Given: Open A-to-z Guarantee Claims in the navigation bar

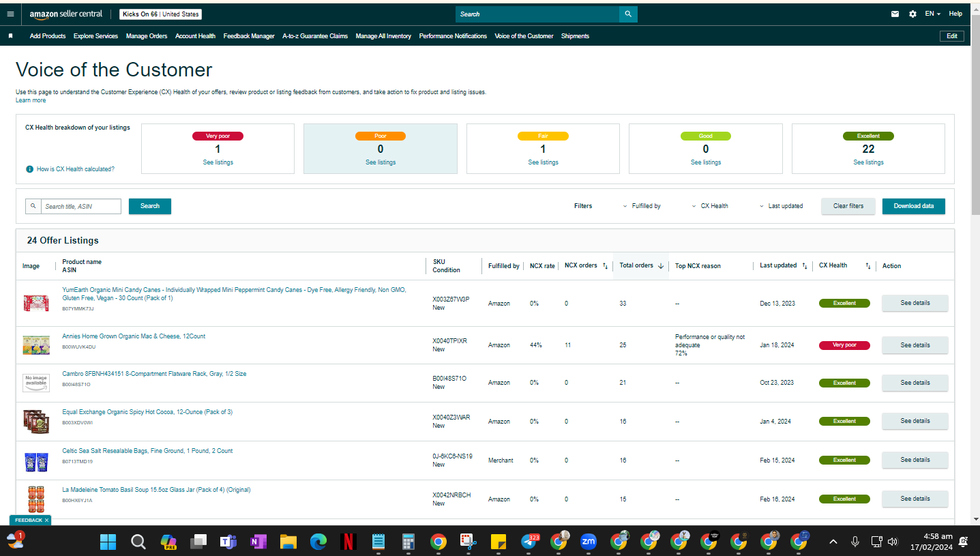Looking at the screenshot, I should (x=315, y=36).
